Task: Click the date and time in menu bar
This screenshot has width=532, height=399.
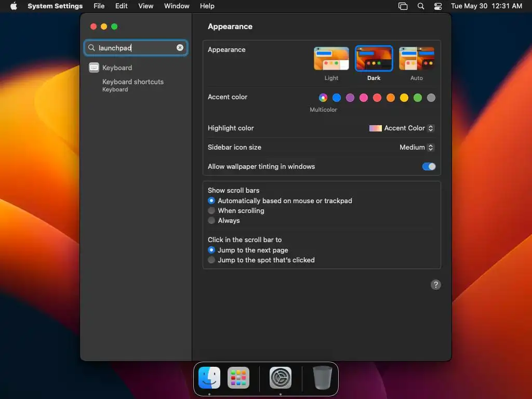Action: pyautogui.click(x=486, y=6)
